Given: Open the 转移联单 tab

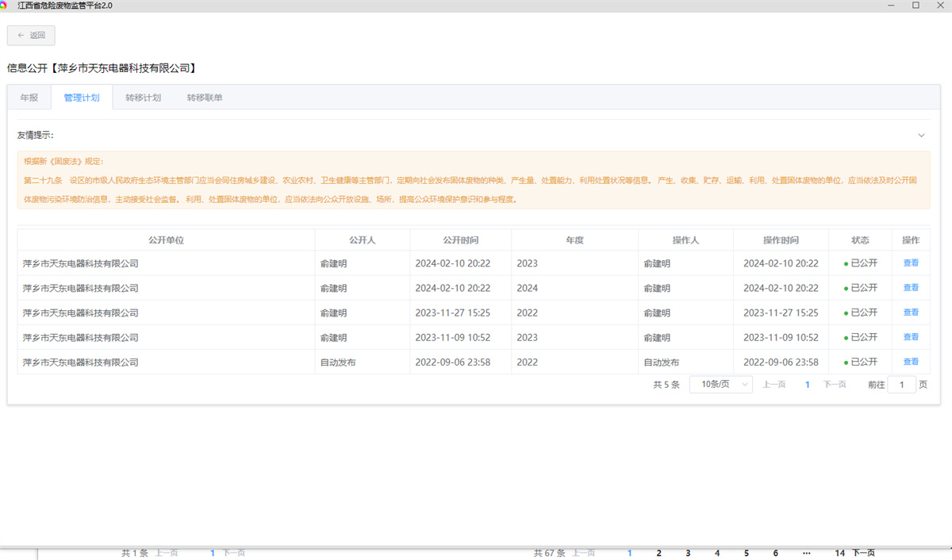Looking at the screenshot, I should click(x=205, y=98).
